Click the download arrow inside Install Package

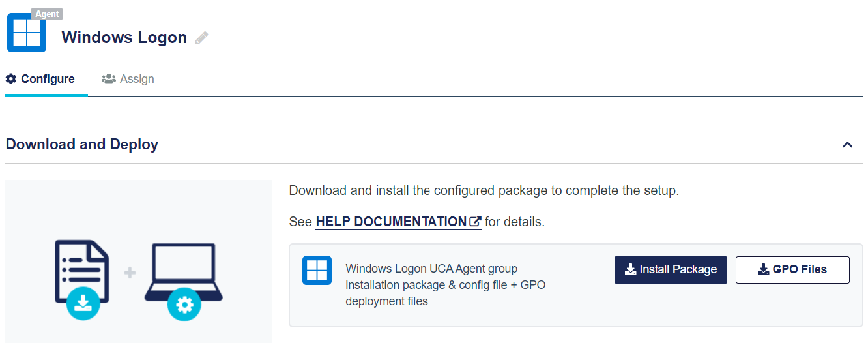630,270
